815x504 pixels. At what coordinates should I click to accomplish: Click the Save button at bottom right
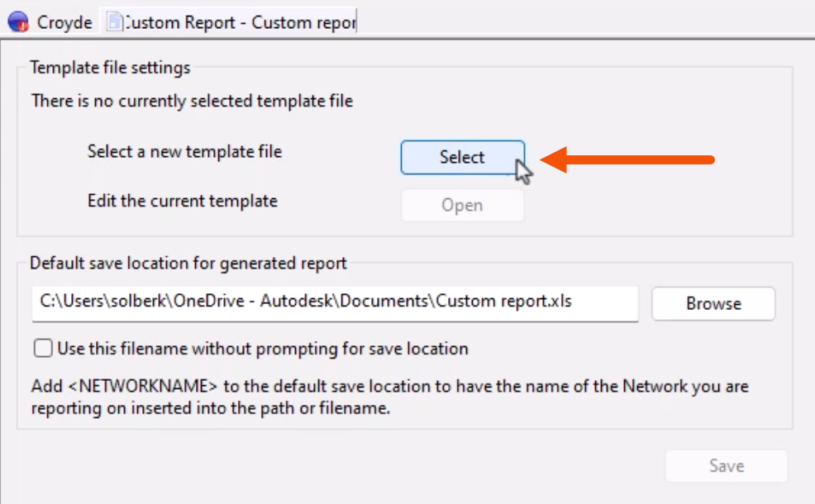[x=726, y=465]
